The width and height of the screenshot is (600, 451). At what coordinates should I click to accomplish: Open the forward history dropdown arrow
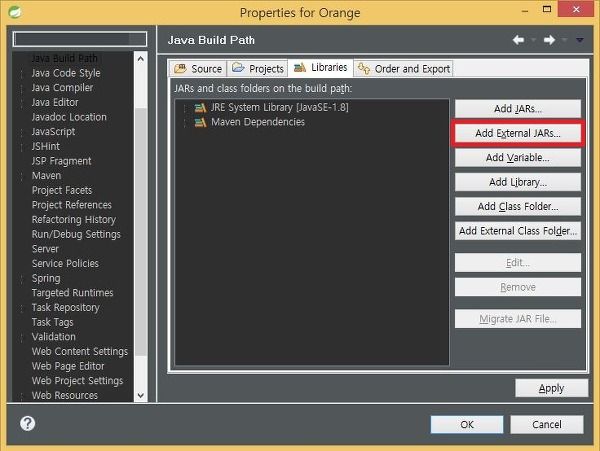click(564, 40)
